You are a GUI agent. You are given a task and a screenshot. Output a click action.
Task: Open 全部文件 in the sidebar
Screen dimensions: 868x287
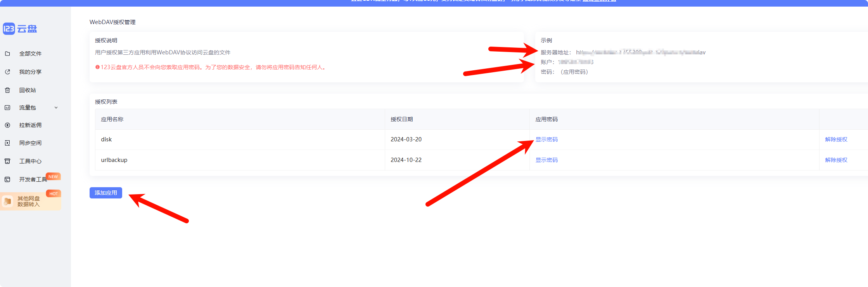(x=30, y=54)
